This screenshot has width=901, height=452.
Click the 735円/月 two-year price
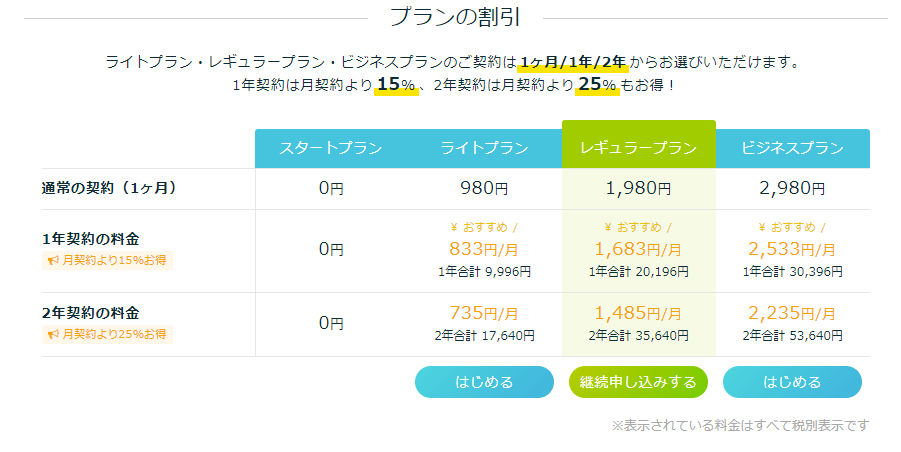tap(484, 313)
